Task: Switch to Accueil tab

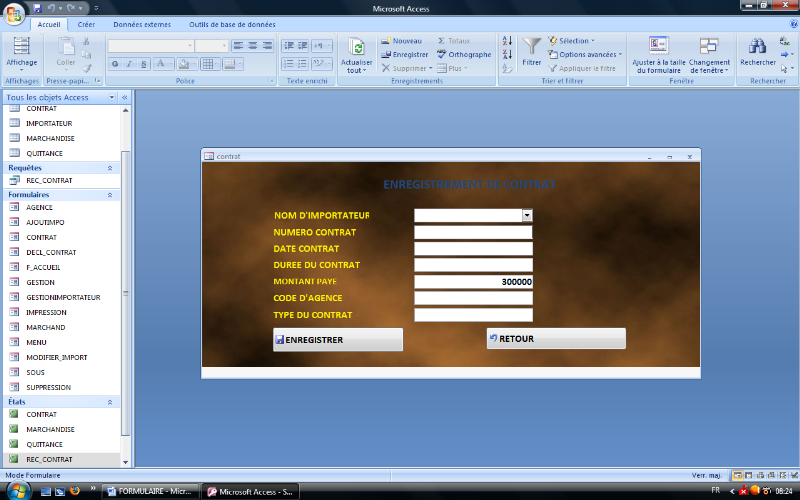Action: pos(49,24)
